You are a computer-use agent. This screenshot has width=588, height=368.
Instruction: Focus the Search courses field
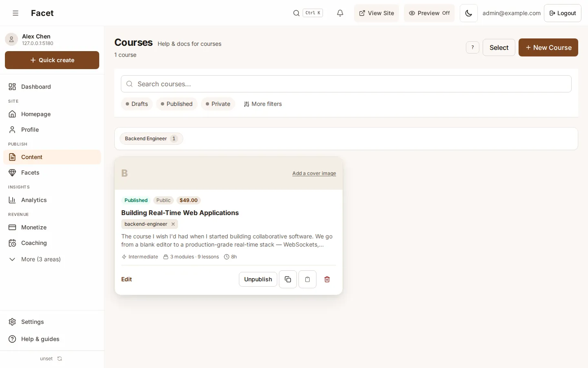click(x=346, y=84)
